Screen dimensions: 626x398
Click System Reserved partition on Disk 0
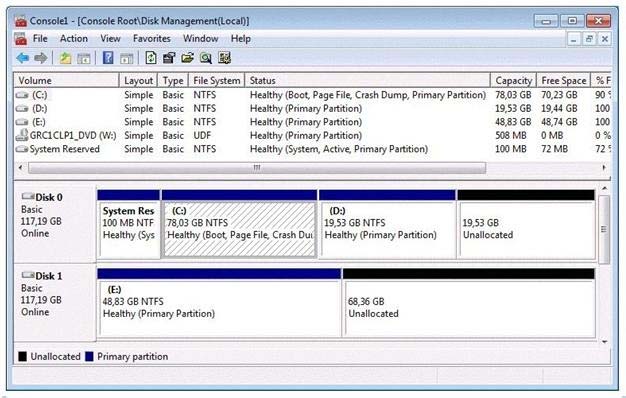point(129,224)
